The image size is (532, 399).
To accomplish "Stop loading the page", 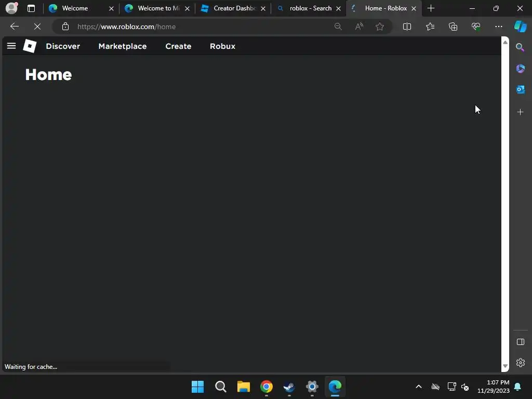I will (37, 26).
